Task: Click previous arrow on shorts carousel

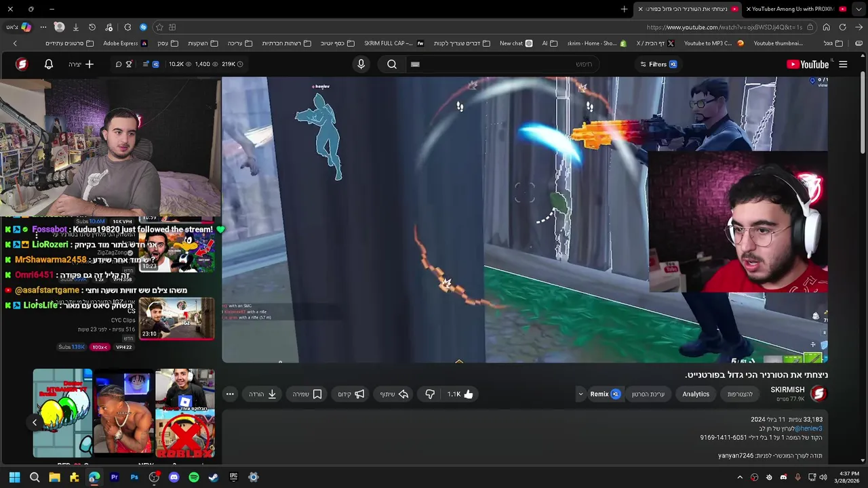Action: pos(35,422)
